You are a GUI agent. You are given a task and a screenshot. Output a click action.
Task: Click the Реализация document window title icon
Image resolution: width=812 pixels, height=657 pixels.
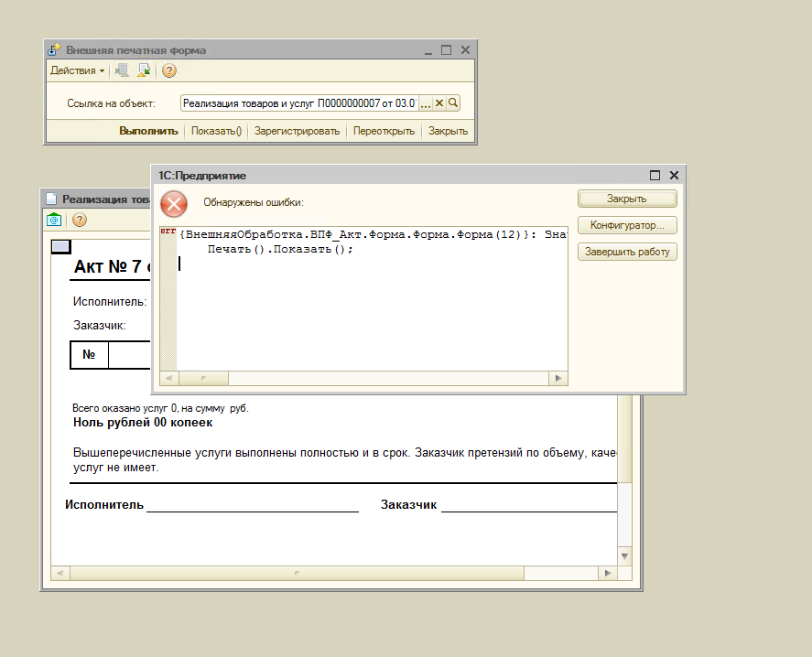tap(51, 199)
